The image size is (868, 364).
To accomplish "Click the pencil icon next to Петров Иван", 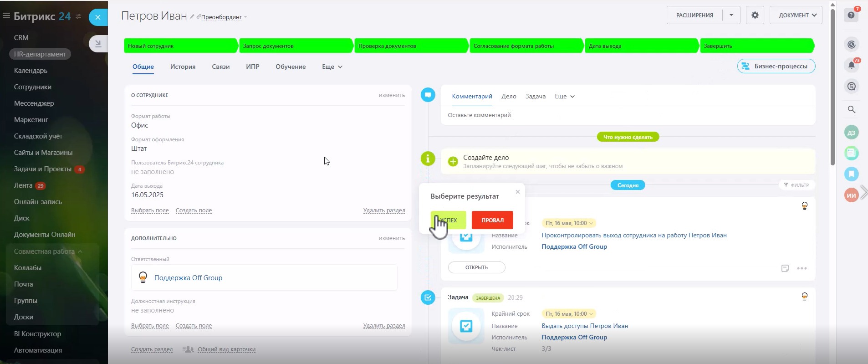I will point(192,17).
